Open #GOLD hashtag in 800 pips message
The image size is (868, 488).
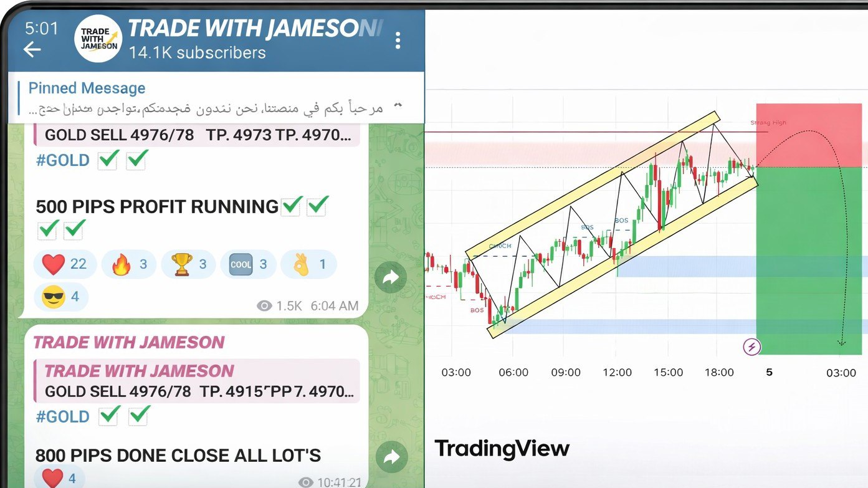click(x=62, y=416)
